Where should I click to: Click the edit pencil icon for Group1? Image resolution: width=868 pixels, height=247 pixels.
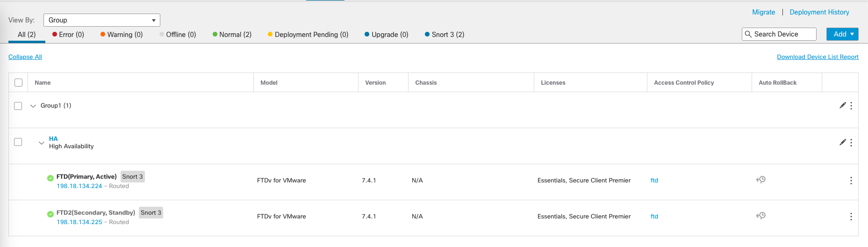842,106
